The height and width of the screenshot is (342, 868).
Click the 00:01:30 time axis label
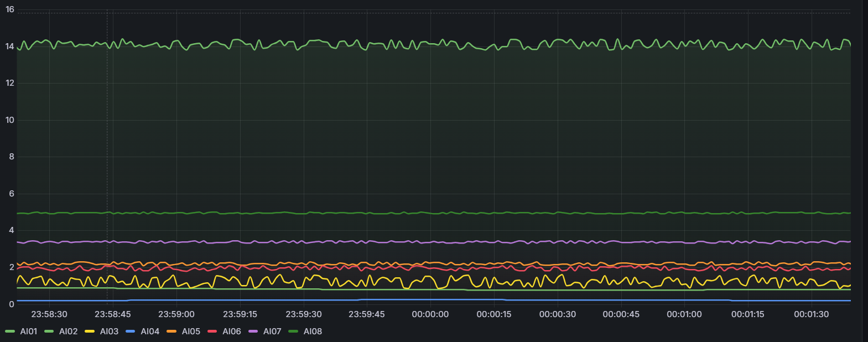point(811,314)
